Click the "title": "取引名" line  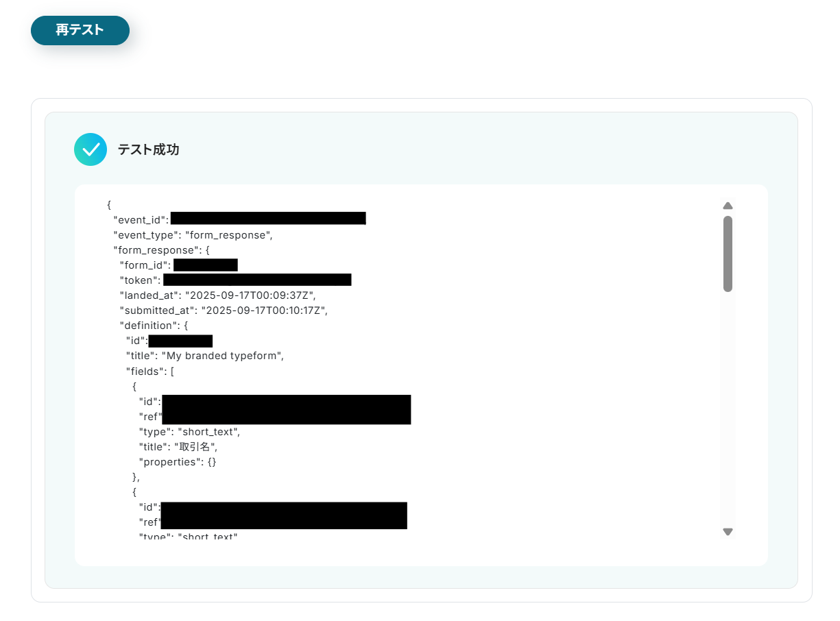tap(178, 447)
